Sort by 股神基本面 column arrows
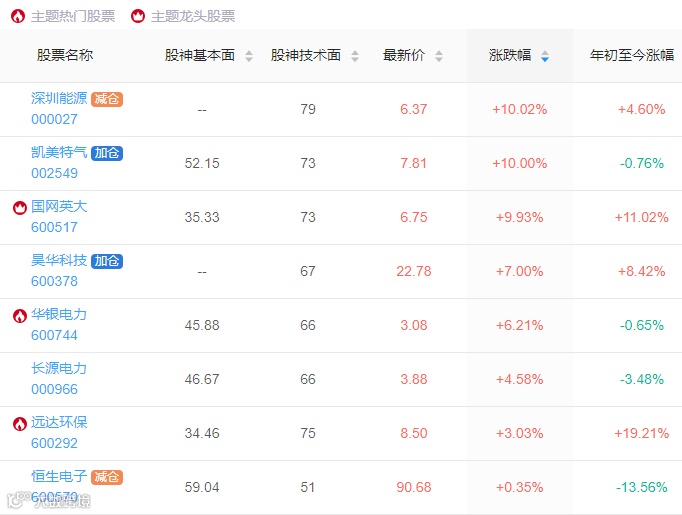This screenshot has width=682, height=515. pos(249,56)
